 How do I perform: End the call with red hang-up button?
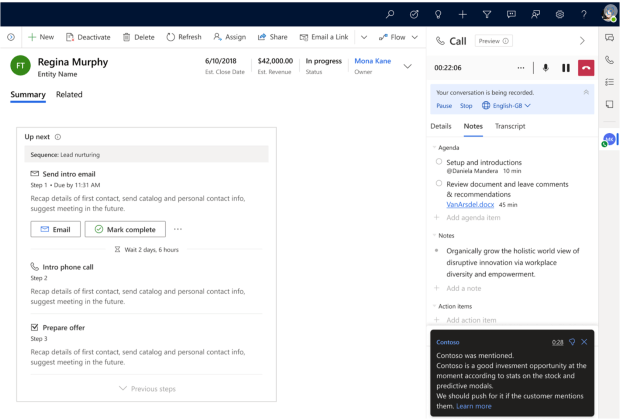pyautogui.click(x=586, y=68)
